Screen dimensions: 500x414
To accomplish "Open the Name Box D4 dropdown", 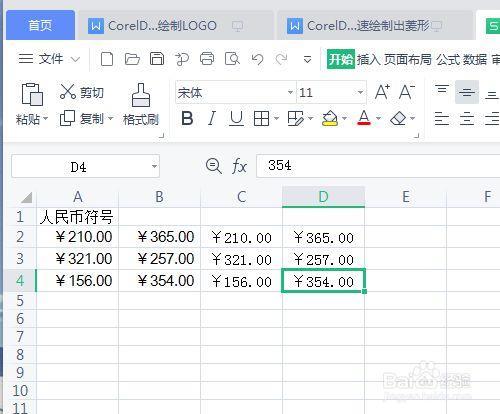I will pyautogui.click(x=154, y=166).
